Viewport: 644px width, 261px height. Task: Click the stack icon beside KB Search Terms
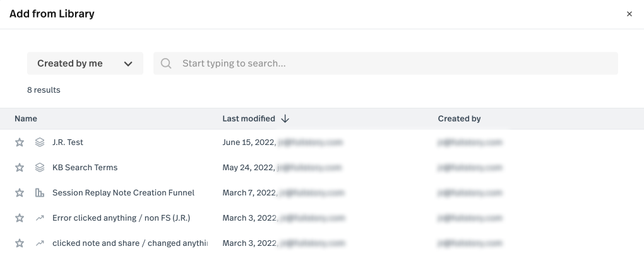click(40, 168)
